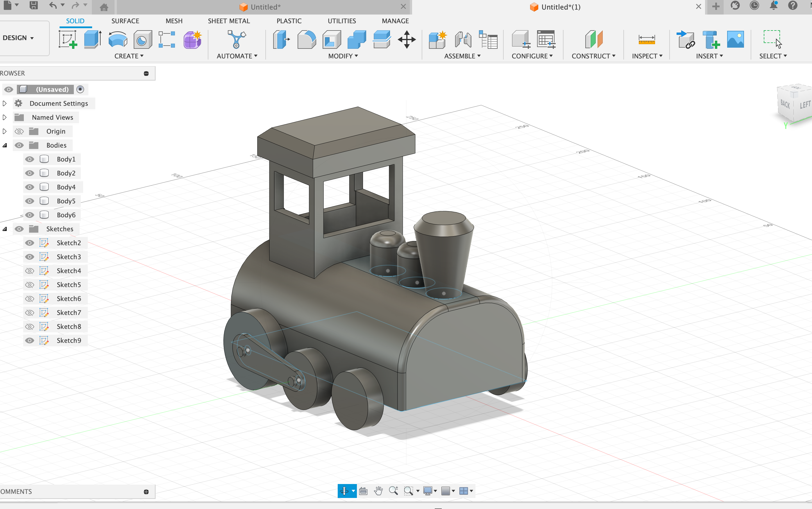Select the Fillet tool
This screenshot has height=509, width=812.
[306, 40]
